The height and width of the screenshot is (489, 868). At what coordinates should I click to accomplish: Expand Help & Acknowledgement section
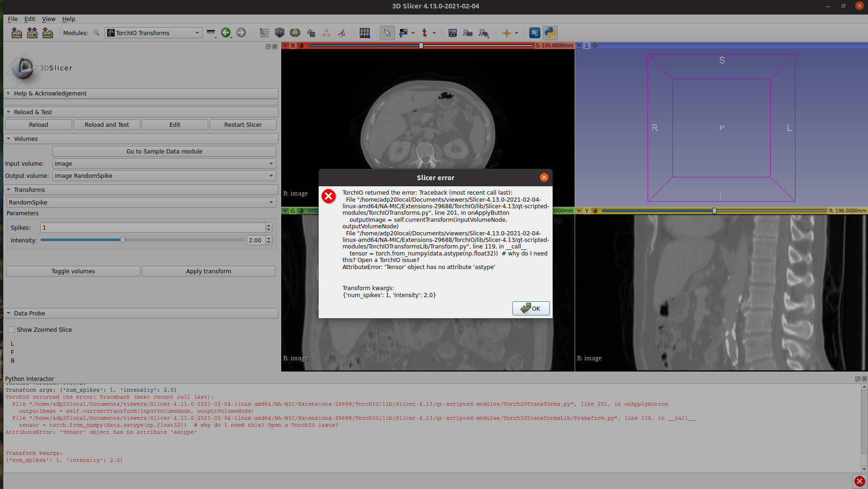[x=141, y=93]
